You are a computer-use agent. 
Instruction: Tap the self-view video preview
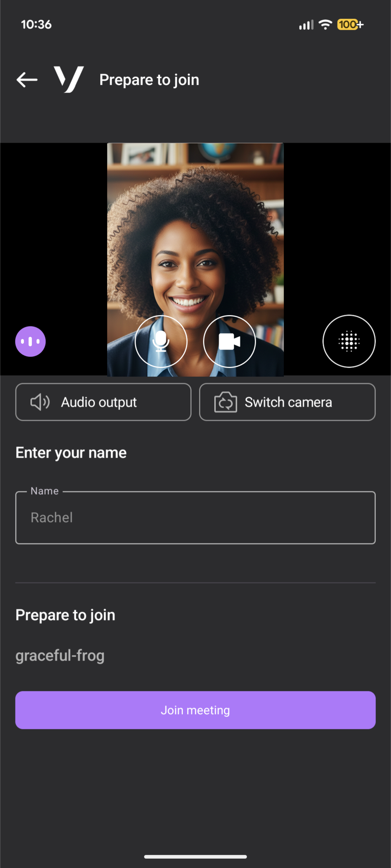[x=195, y=236]
